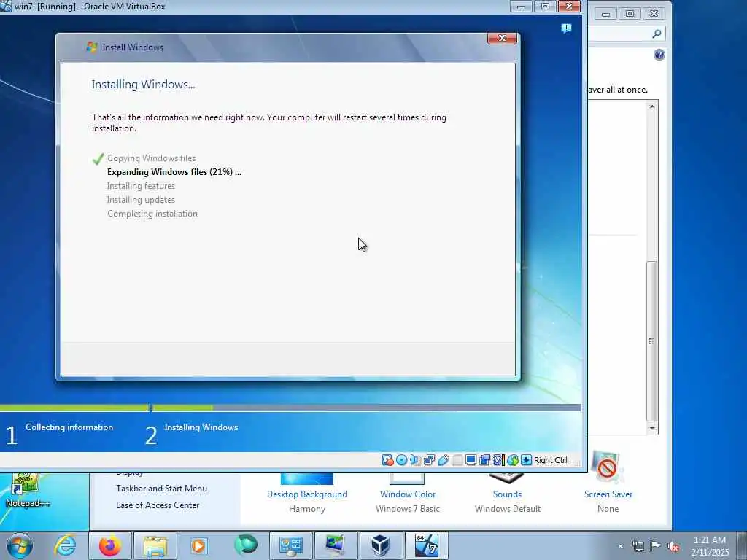Click the network tray icon
This screenshot has width=747, height=560.
tap(638, 546)
